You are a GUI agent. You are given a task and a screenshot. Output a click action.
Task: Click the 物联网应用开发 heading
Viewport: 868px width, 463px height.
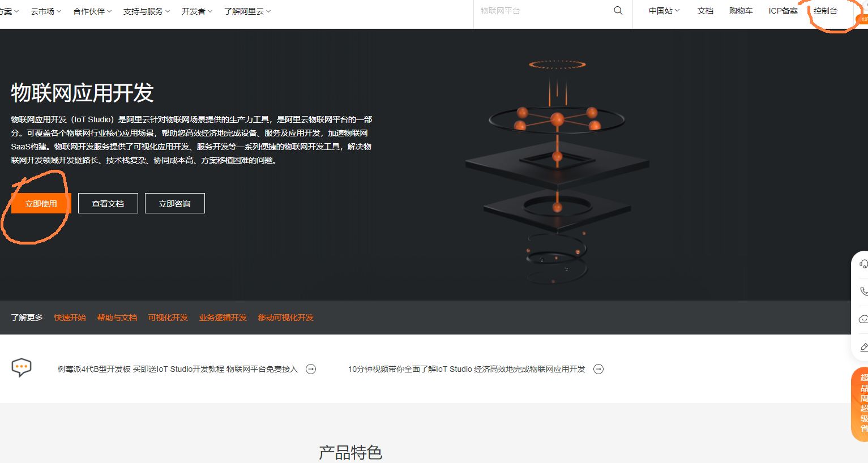83,93
